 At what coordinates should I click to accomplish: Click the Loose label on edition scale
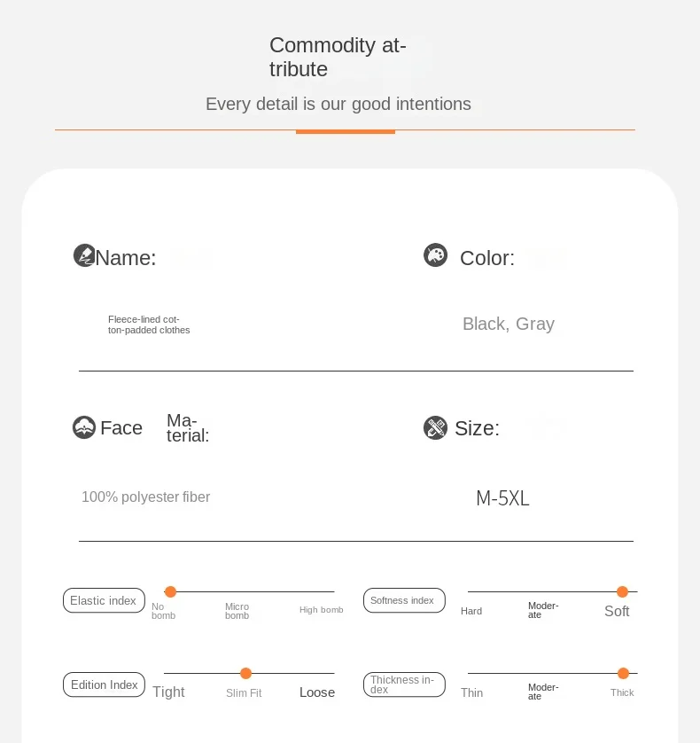pyautogui.click(x=317, y=692)
